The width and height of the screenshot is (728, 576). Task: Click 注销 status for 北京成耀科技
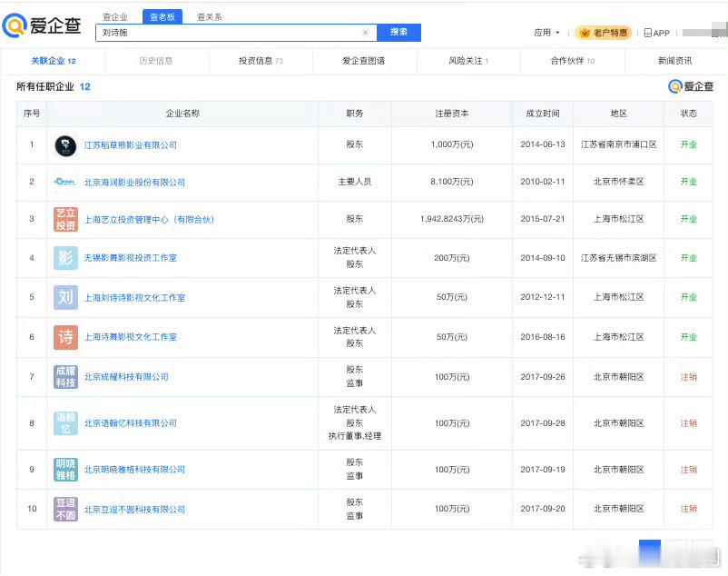[689, 377]
